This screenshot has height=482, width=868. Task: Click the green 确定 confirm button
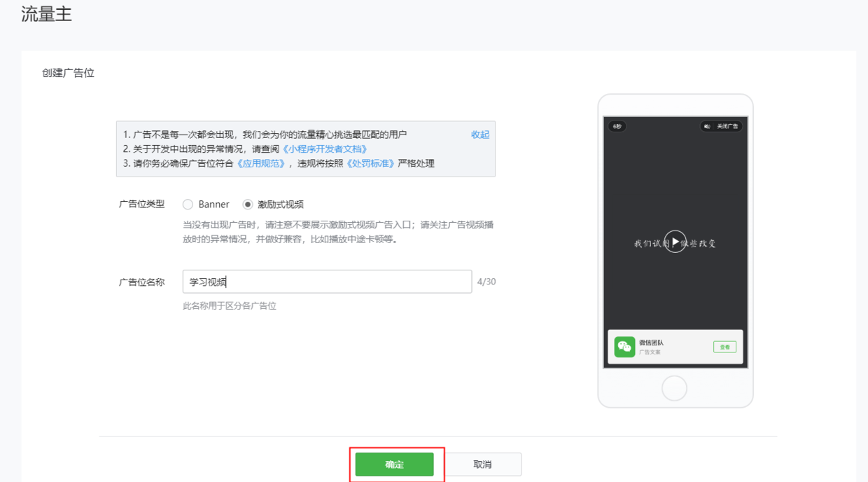pyautogui.click(x=394, y=464)
